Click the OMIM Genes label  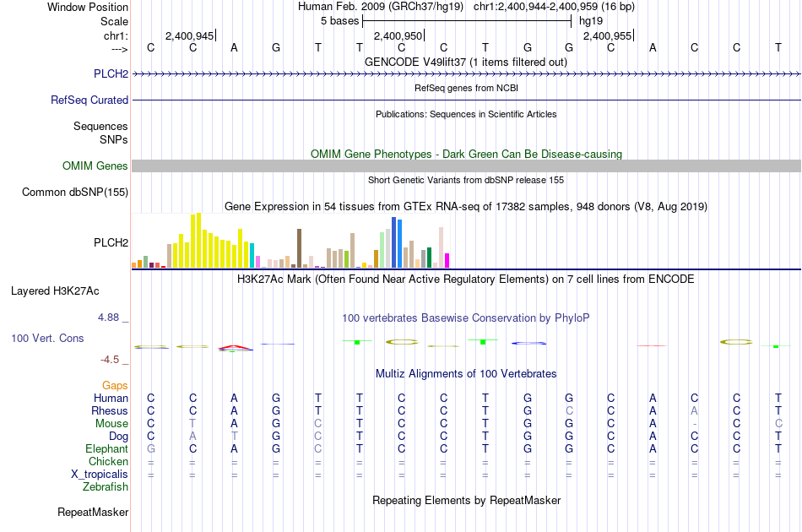95,166
